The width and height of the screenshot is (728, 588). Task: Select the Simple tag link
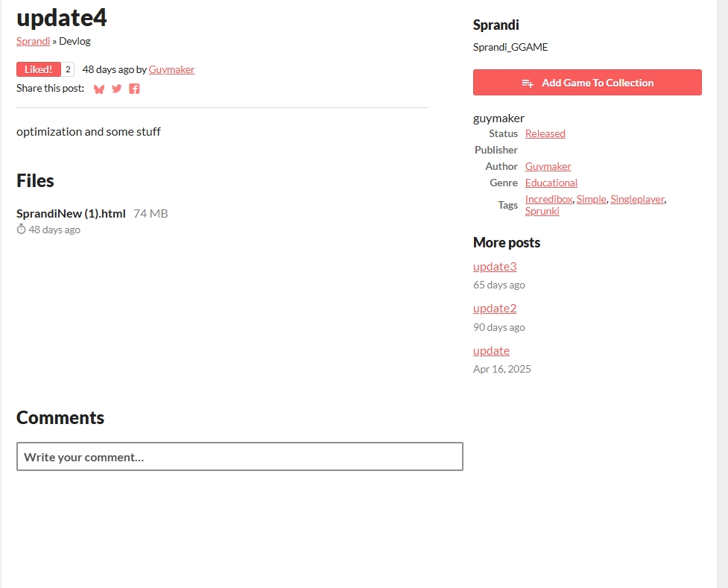591,199
